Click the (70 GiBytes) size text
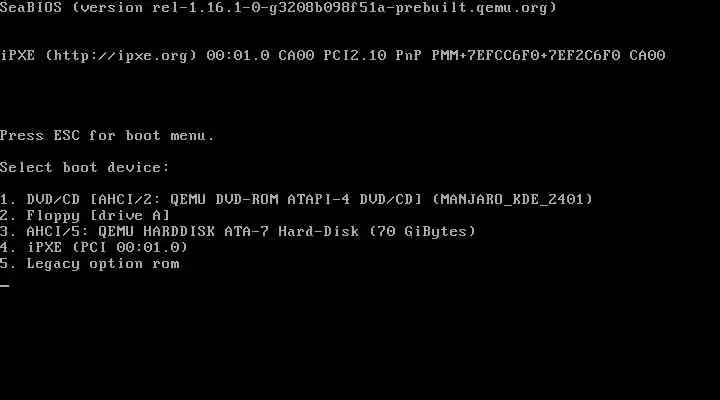This screenshot has width=720, height=400. click(422, 231)
